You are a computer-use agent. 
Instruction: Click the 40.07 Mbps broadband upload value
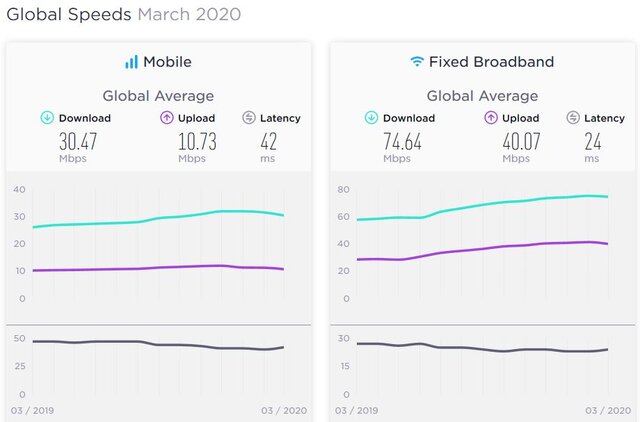(x=516, y=141)
